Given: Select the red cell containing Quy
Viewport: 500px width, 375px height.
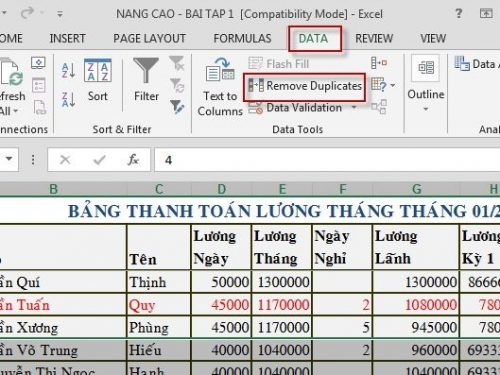Looking at the screenshot, I should [159, 305].
